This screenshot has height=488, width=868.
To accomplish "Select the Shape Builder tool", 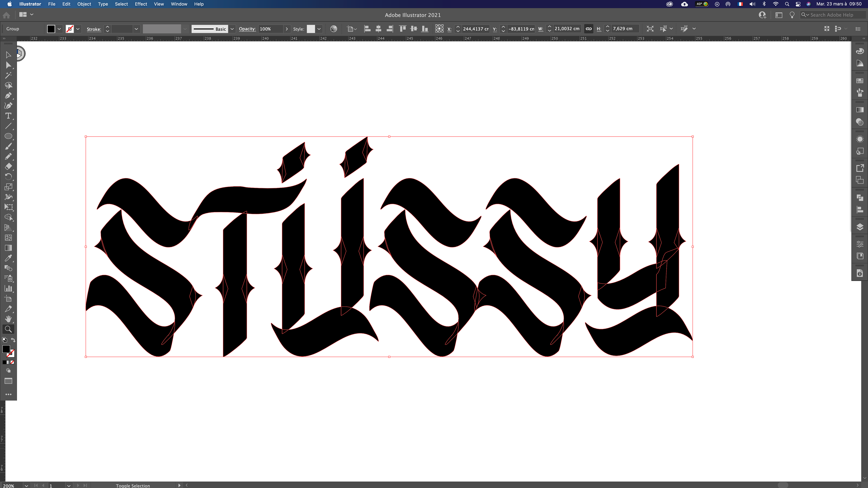I will (8, 217).
